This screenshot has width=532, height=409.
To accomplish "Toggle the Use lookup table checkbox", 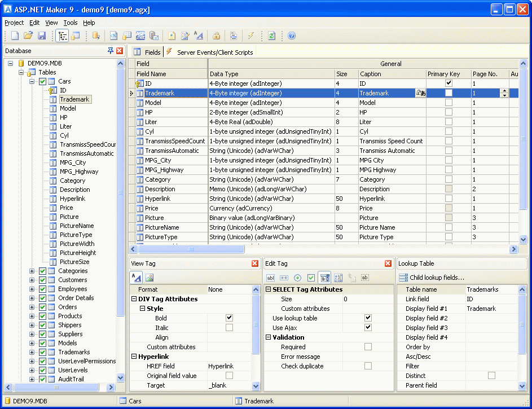I will (x=368, y=318).
